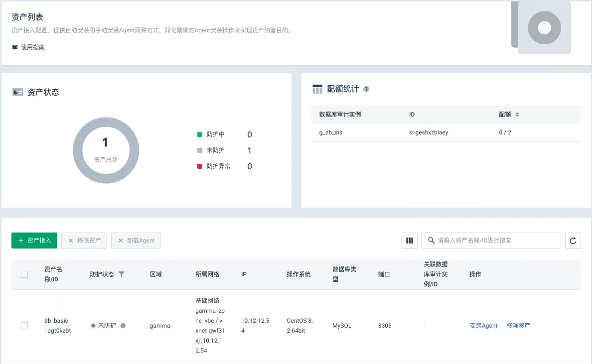The height and width of the screenshot is (364, 592).
Task: Click the asset name/ID search input field
Action: click(x=496, y=241)
